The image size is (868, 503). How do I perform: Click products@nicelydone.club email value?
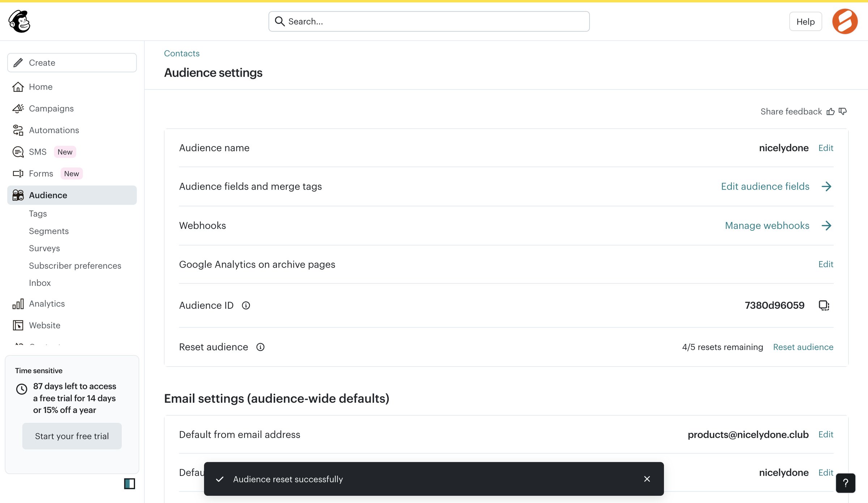point(748,435)
